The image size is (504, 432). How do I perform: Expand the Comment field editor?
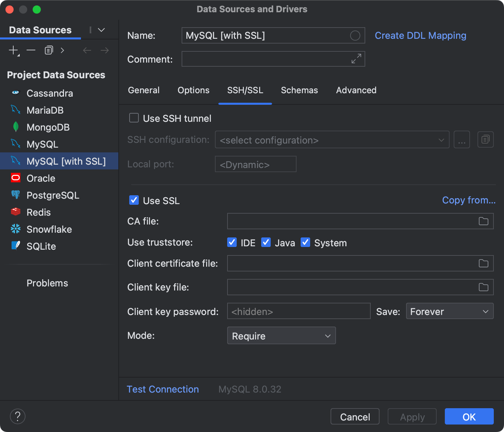click(356, 59)
